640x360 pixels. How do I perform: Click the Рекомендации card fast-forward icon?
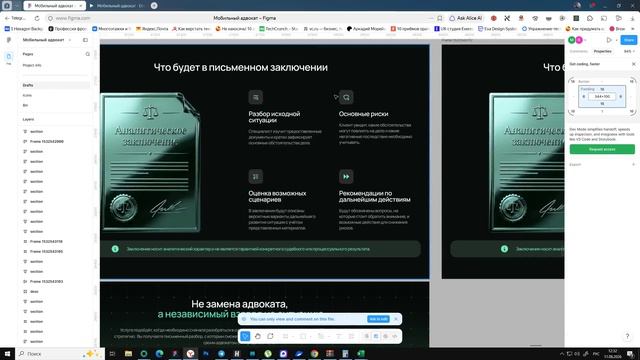(x=346, y=176)
